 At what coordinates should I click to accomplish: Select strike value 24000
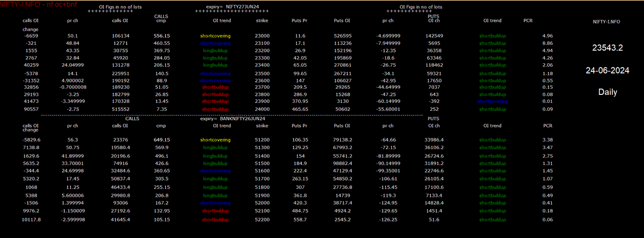pos(262,109)
